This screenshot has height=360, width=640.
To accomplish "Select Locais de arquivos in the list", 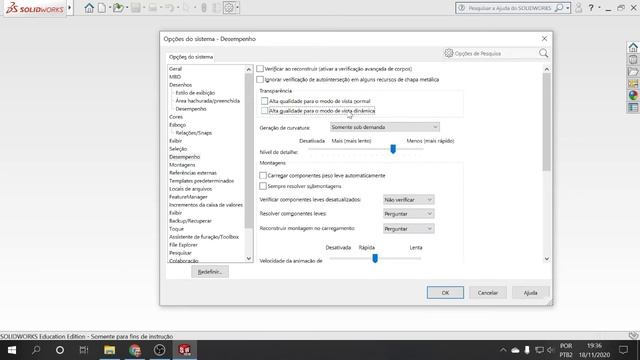I will tap(190, 189).
